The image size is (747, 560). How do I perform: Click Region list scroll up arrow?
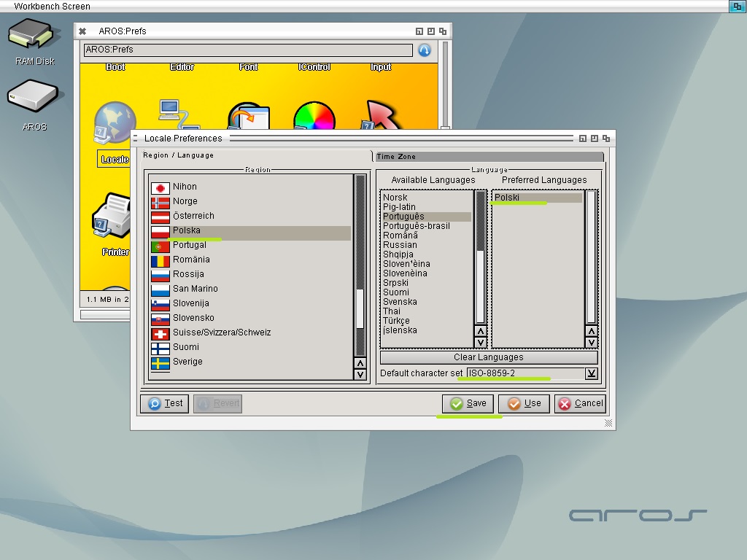(360, 363)
